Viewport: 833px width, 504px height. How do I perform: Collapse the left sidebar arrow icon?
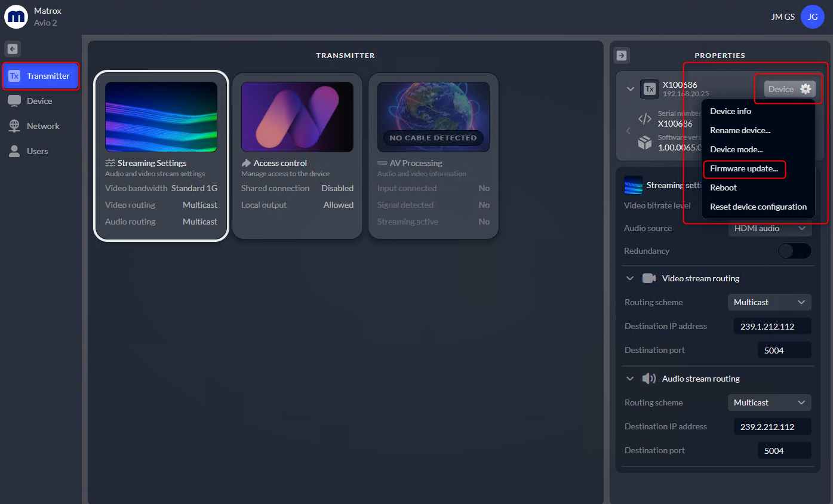coord(13,49)
